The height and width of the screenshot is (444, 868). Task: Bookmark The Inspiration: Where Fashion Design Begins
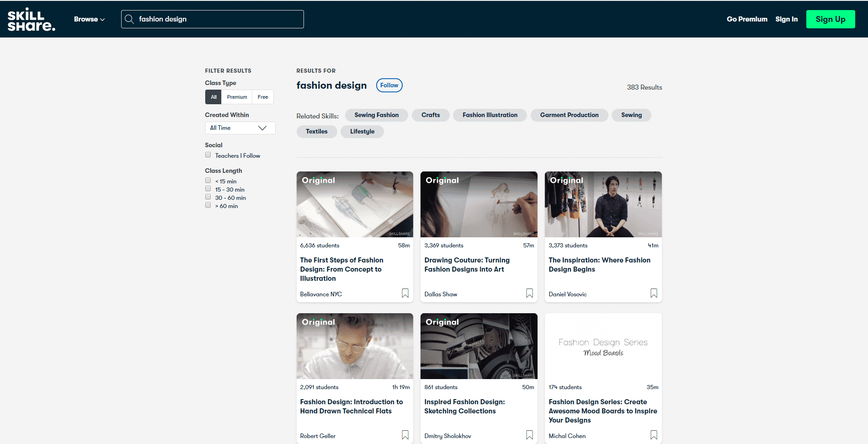[654, 293]
